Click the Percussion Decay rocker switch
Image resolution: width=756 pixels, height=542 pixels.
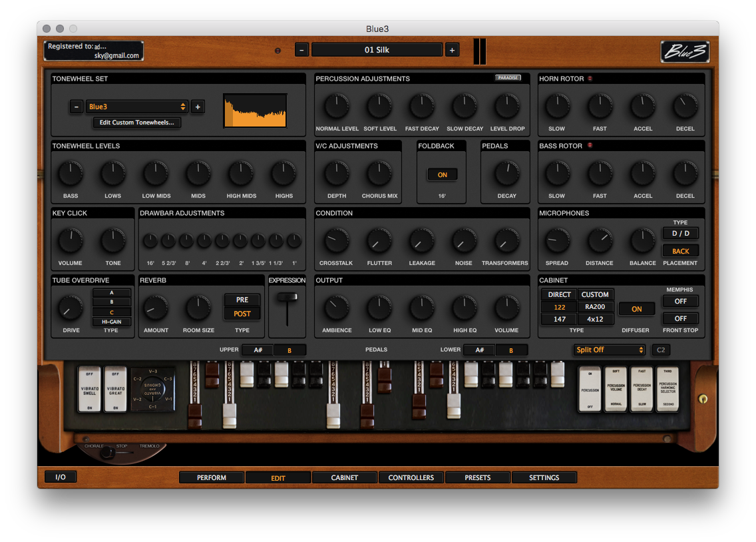pos(642,389)
